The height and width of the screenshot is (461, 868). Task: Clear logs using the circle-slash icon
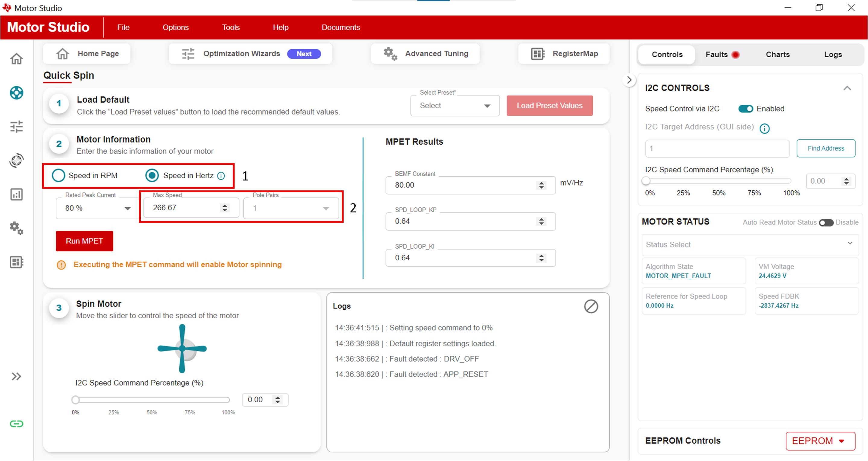click(x=591, y=306)
